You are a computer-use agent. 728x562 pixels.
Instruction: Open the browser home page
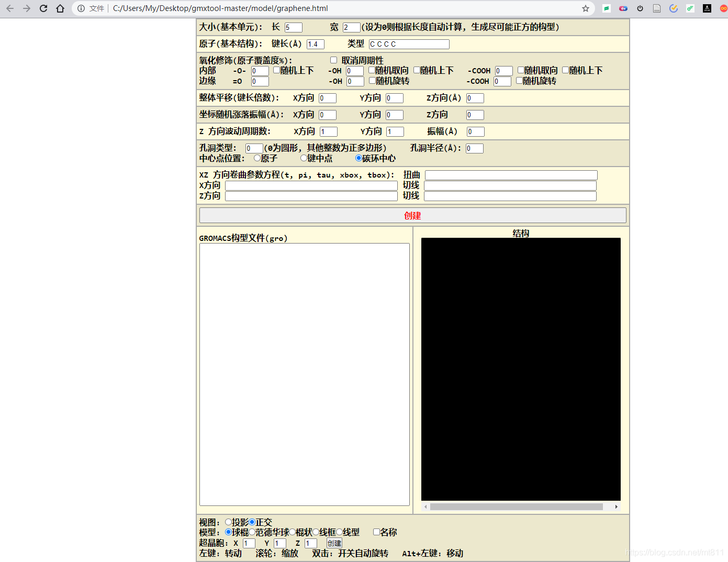(60, 8)
